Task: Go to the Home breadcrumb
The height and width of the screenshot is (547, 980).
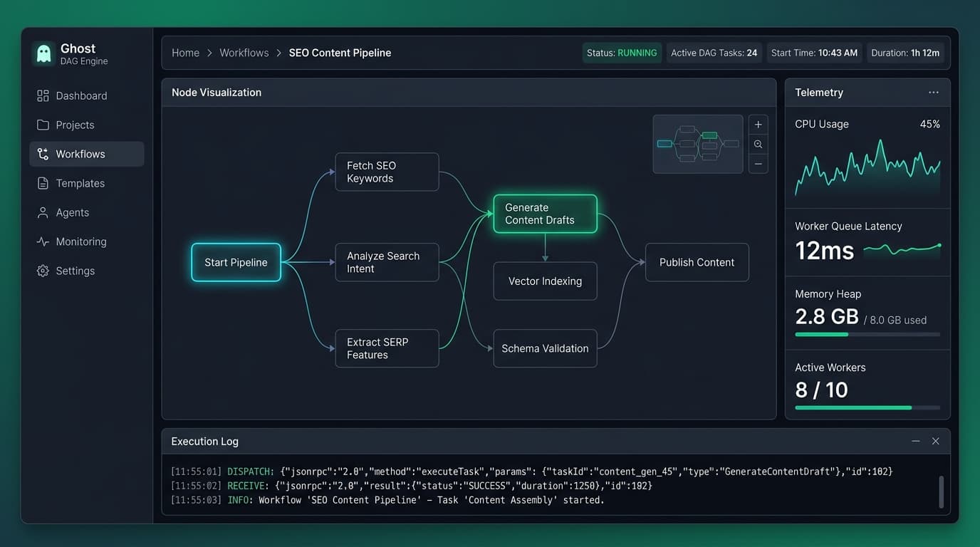Action: [x=185, y=53]
